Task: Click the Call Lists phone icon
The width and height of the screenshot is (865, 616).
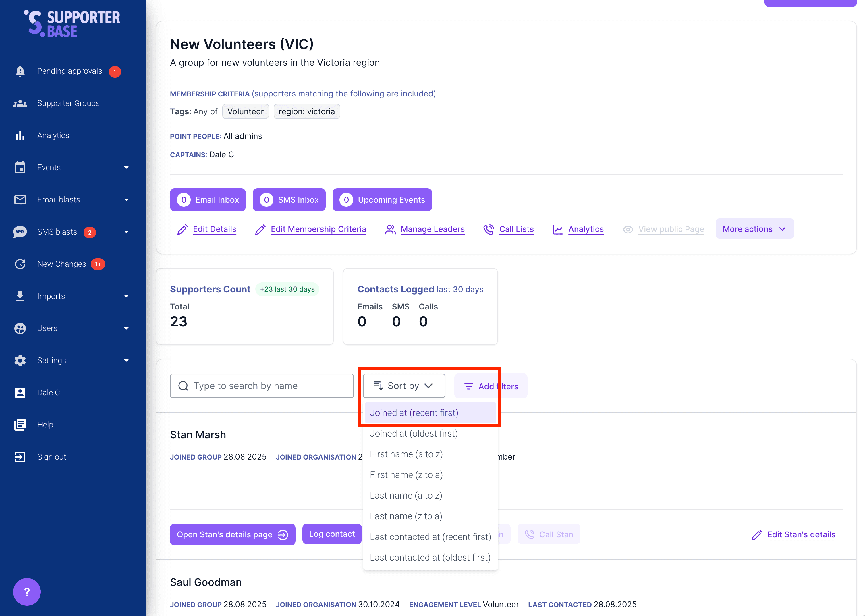Action: coord(489,229)
